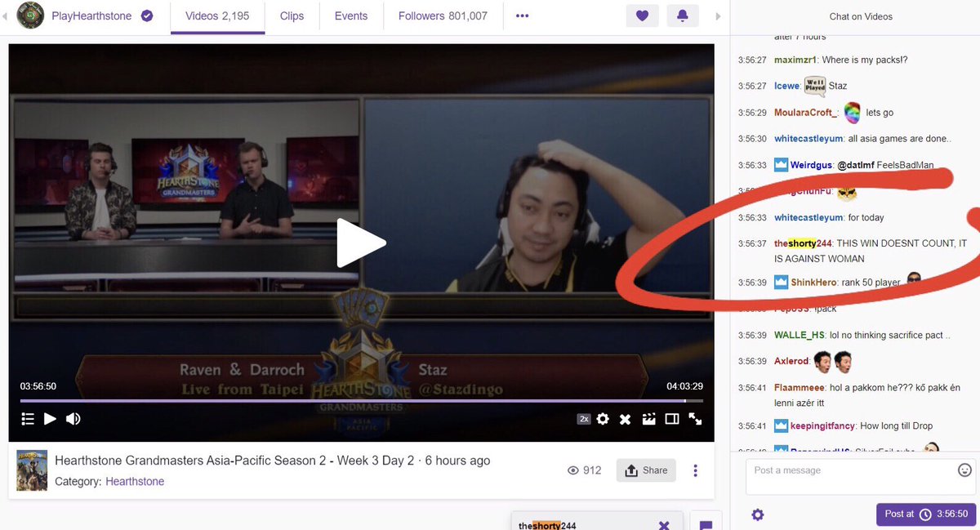Open the three-dot options menu beside Share
Image resolution: width=980 pixels, height=530 pixels.
coord(696,470)
